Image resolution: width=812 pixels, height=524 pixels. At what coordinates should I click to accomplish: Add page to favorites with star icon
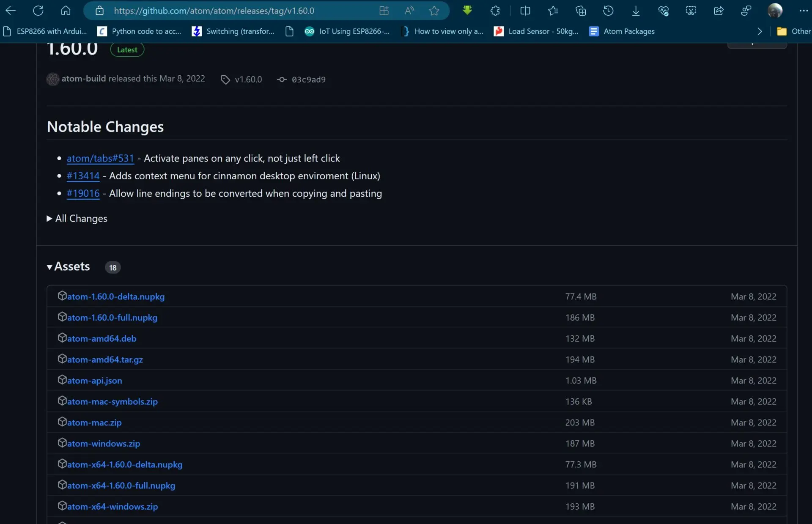[434, 11]
